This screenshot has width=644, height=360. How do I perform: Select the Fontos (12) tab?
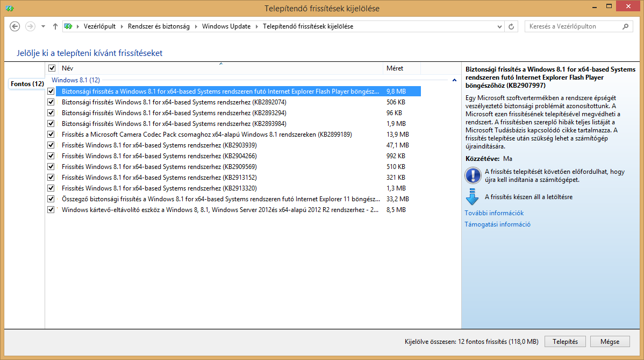coord(27,84)
